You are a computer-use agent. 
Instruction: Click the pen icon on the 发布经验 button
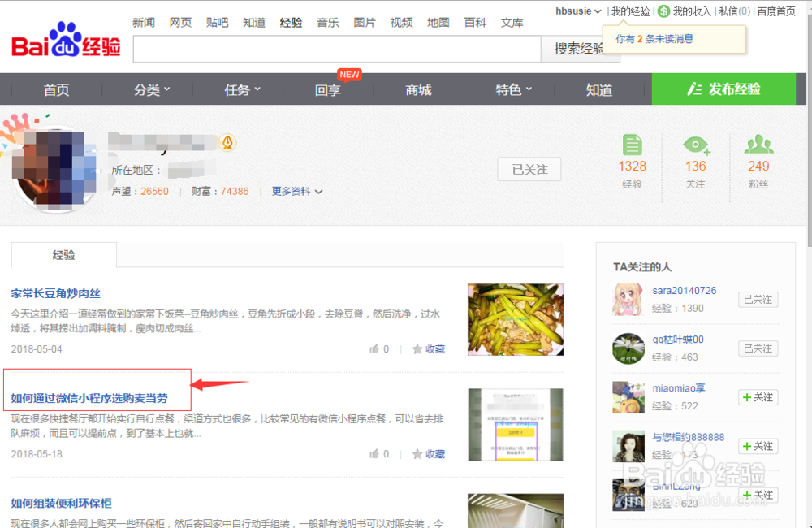click(x=694, y=89)
